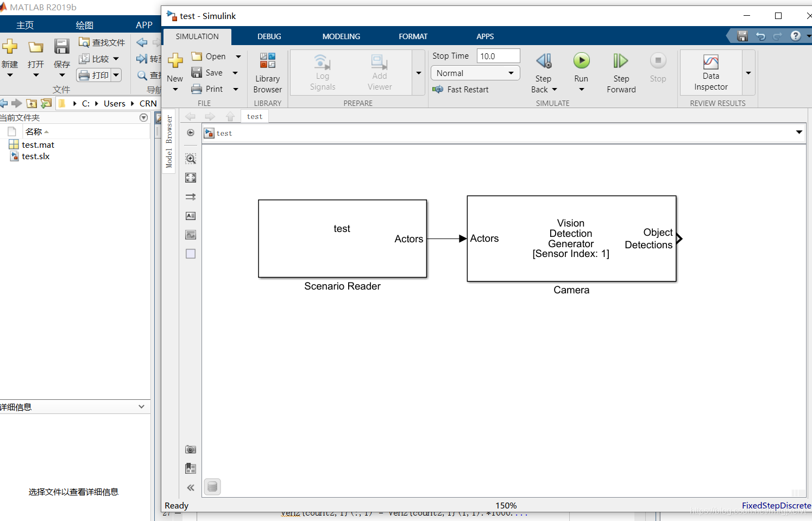Click the Step Back icon
The image size is (812, 521).
[544, 61]
